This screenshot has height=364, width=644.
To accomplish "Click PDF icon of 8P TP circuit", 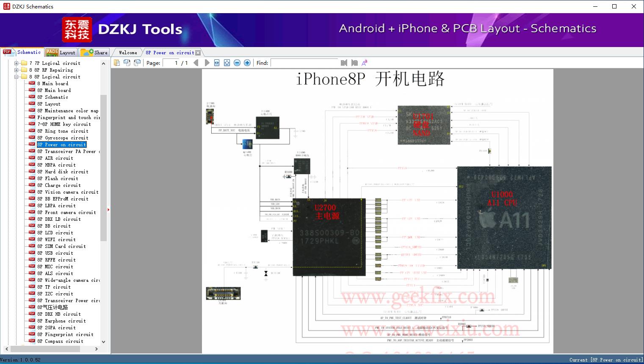I will (32, 286).
